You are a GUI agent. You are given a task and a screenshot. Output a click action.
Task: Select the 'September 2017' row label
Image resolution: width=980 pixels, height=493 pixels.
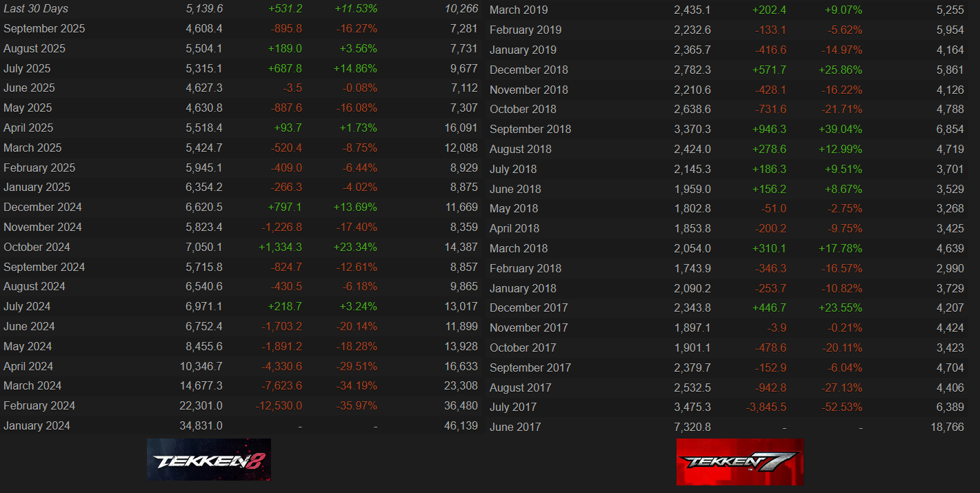[530, 368]
